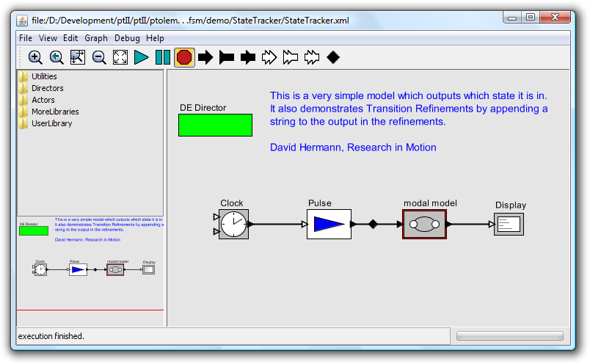Select the green DE Director block
590x364 pixels.
215,125
